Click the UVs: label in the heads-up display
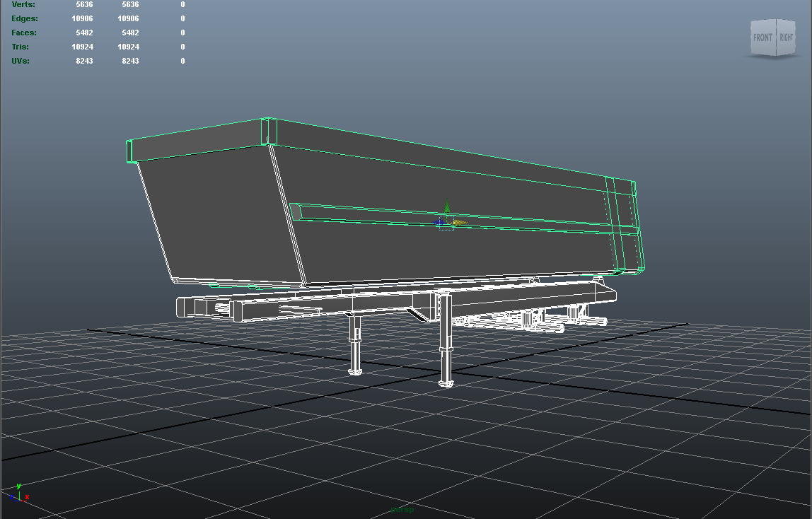Screen dimensions: 812x519 pyautogui.click(x=21, y=61)
